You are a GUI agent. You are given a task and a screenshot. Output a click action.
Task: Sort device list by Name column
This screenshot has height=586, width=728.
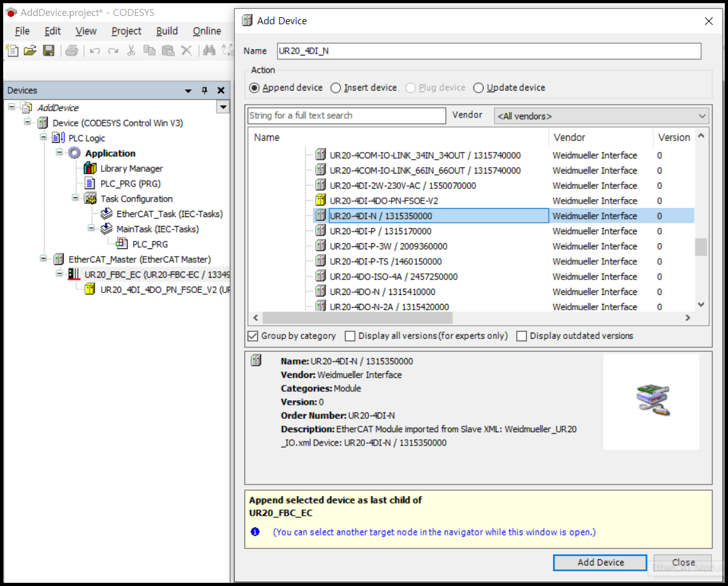coord(399,137)
